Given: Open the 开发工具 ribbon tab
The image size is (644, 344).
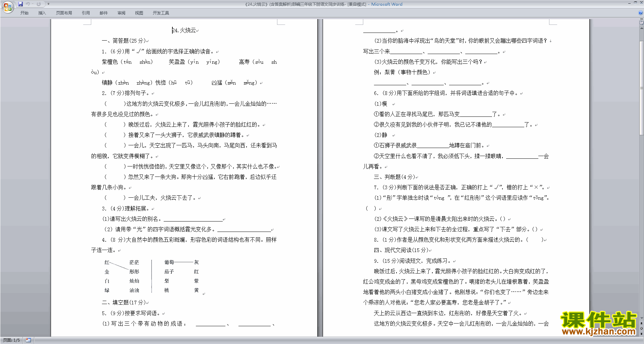Looking at the screenshot, I should pyautogui.click(x=161, y=13).
